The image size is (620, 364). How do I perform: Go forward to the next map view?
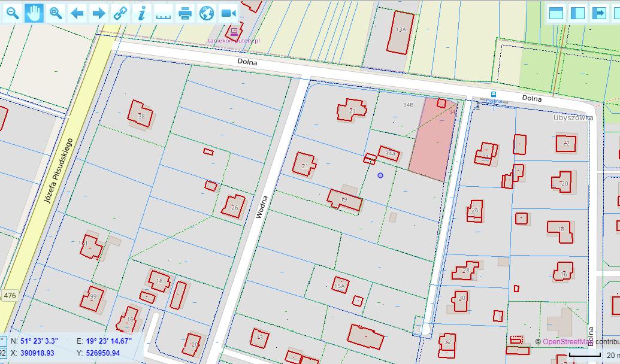[98, 13]
